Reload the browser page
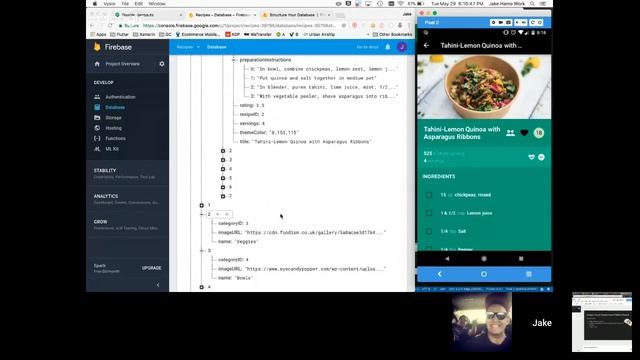640x360 pixels. point(111,25)
